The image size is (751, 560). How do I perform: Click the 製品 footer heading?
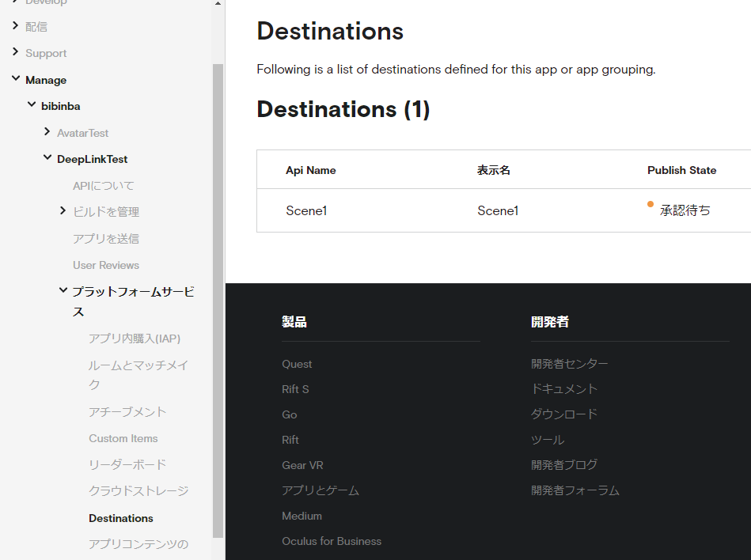click(294, 322)
